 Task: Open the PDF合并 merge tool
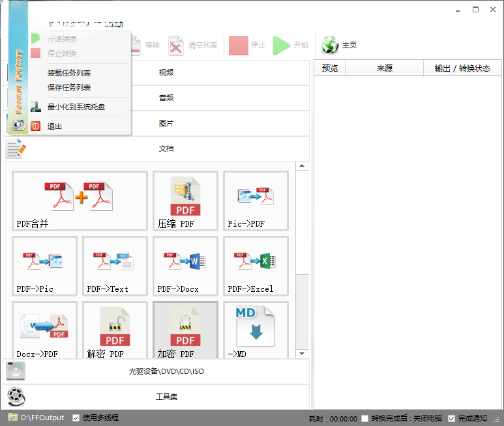coord(80,201)
